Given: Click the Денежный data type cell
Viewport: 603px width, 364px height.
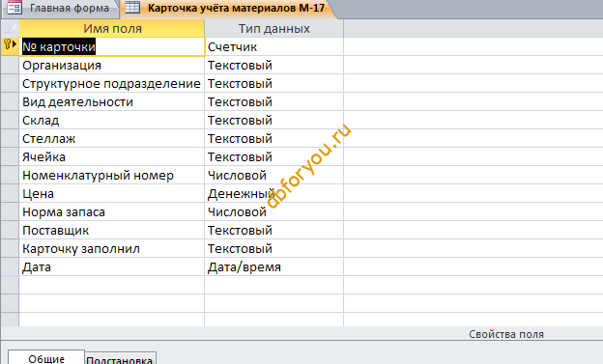Looking at the screenshot, I should click(273, 194).
